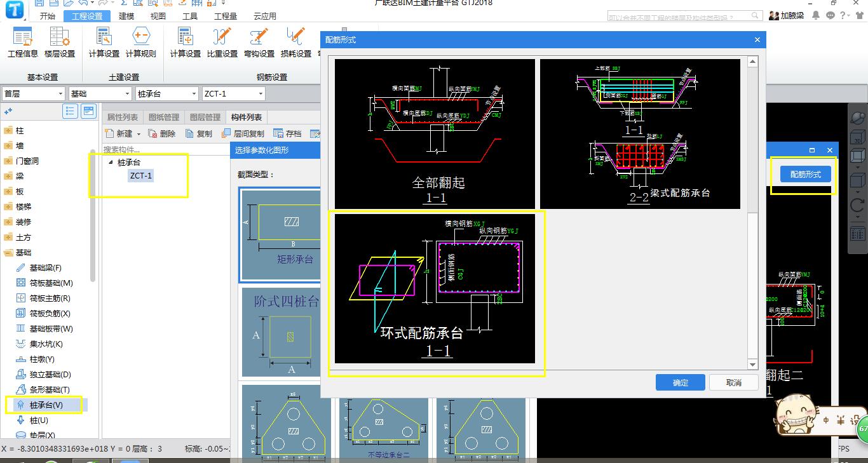Viewport: 868px width, 463px height.
Task: Switch to 图纸管理 panel tab
Action: (x=164, y=117)
